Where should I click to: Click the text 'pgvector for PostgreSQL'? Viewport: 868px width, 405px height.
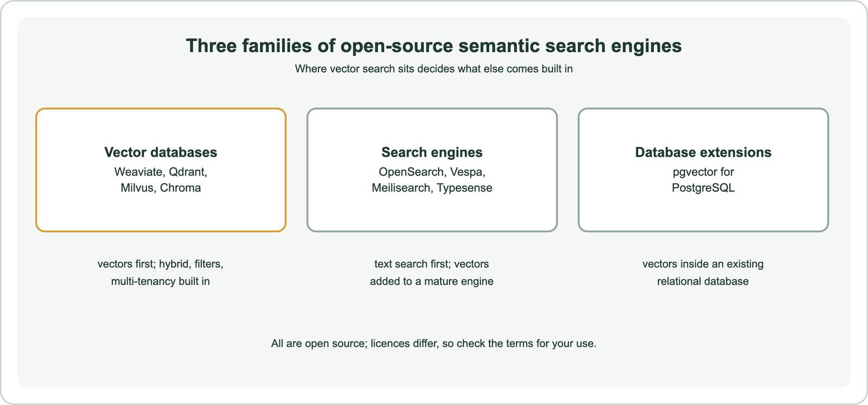click(703, 180)
